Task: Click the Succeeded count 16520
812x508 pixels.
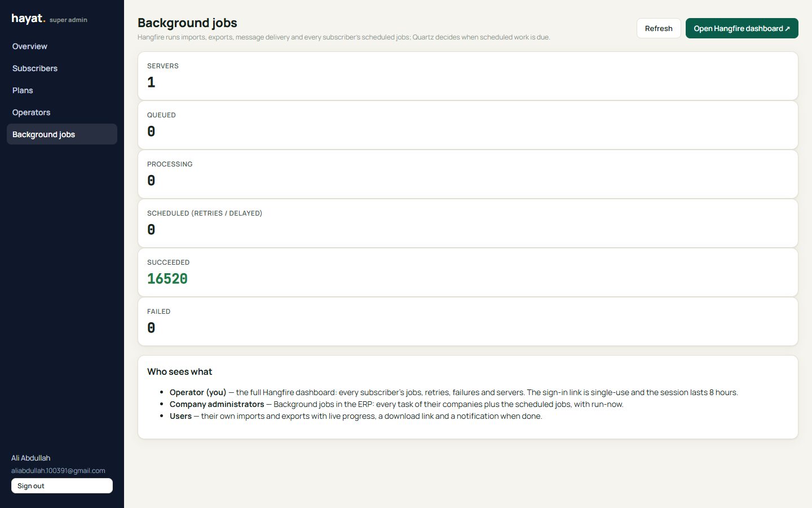Action: pos(167,279)
